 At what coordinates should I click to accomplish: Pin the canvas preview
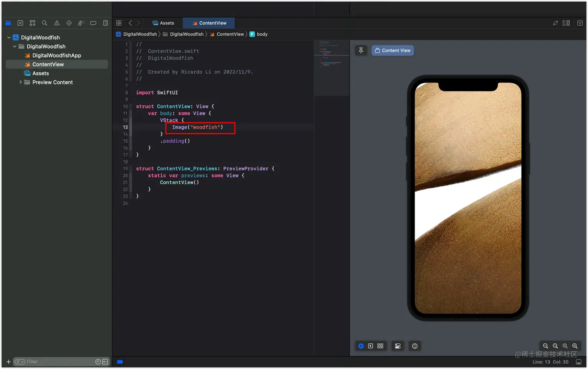pos(361,50)
